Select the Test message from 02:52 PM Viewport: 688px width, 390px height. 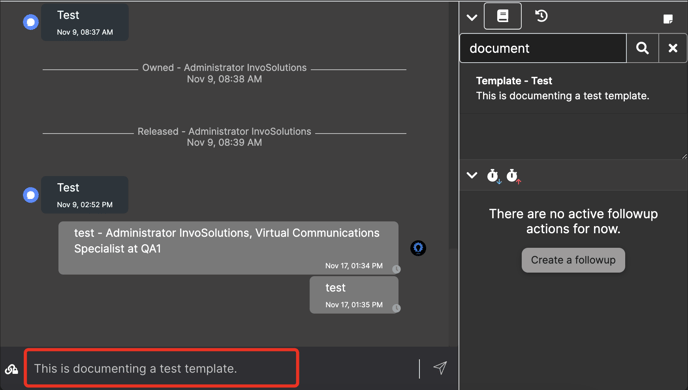pyautogui.click(x=85, y=195)
